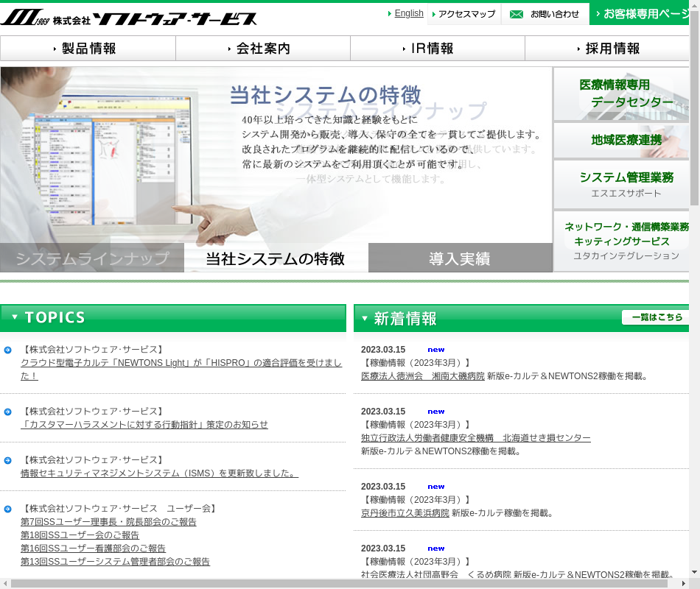Viewport: 700px width, 589px height.
Task: Click the triangle icon in TOPICS header
Action: tap(15, 317)
